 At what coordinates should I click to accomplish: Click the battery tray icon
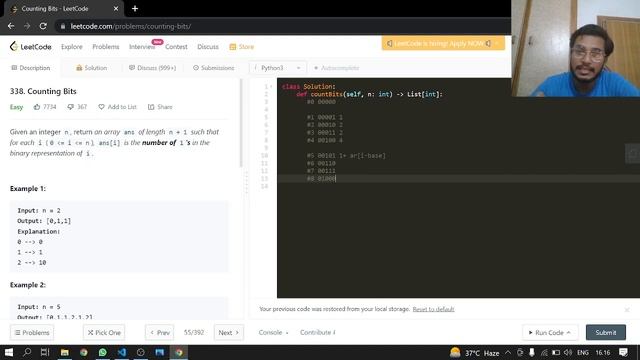556,353
